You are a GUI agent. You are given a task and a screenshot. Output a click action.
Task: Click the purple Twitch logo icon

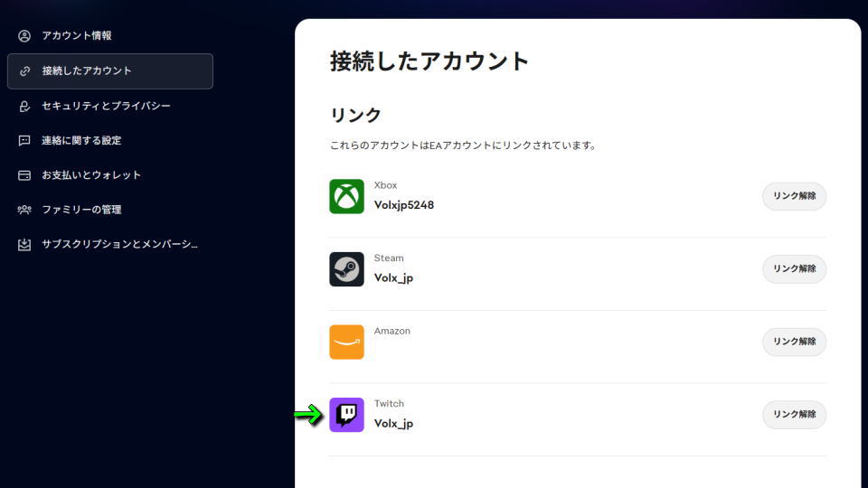pos(346,415)
